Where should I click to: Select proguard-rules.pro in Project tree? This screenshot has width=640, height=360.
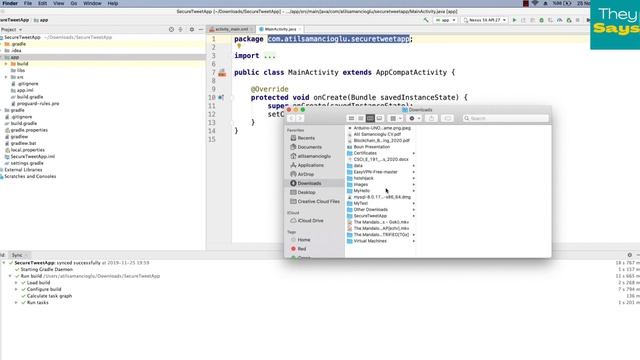point(35,104)
